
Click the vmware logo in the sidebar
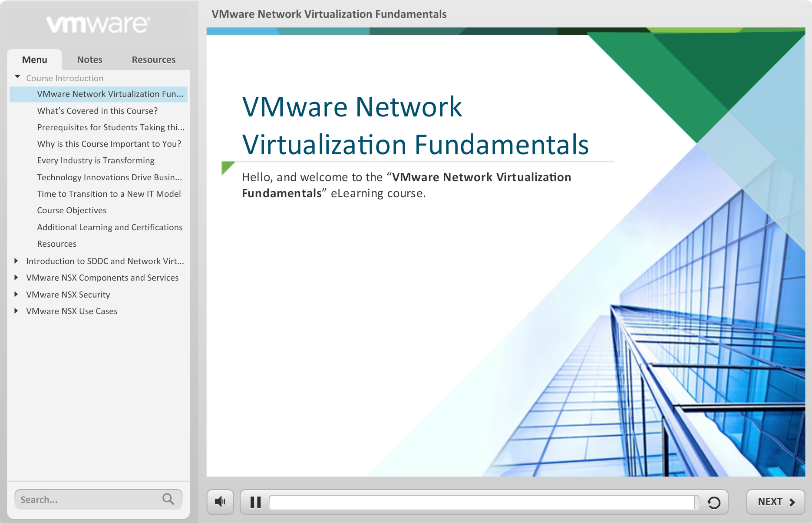[99, 24]
